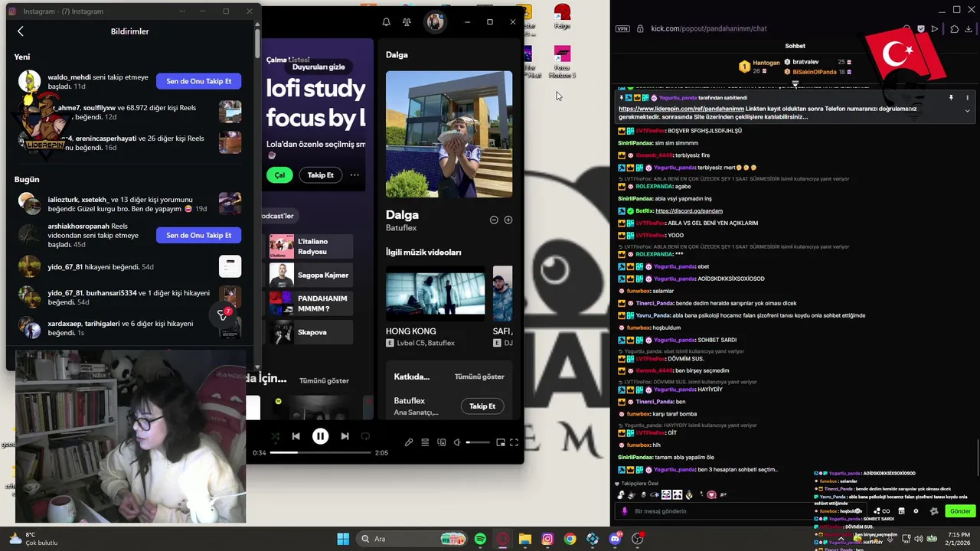Open waldo_mehdi's profile picture
Viewport: 980px width, 551px height.
coord(29,81)
